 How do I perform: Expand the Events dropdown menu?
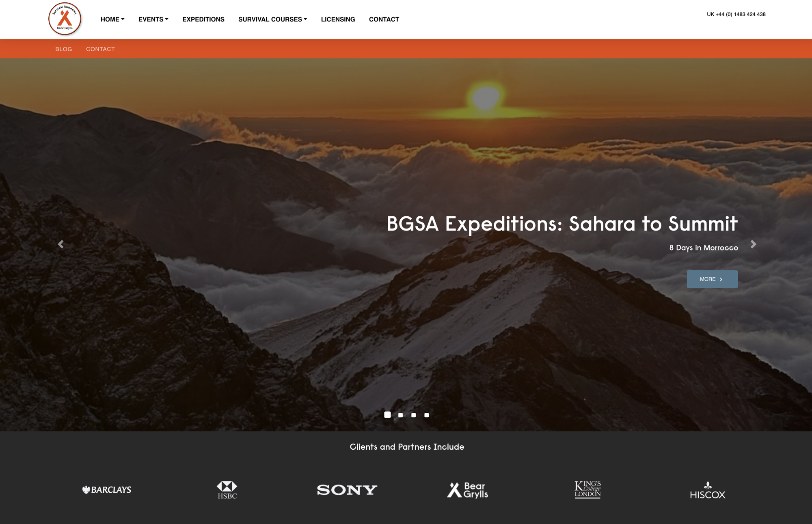pos(153,19)
